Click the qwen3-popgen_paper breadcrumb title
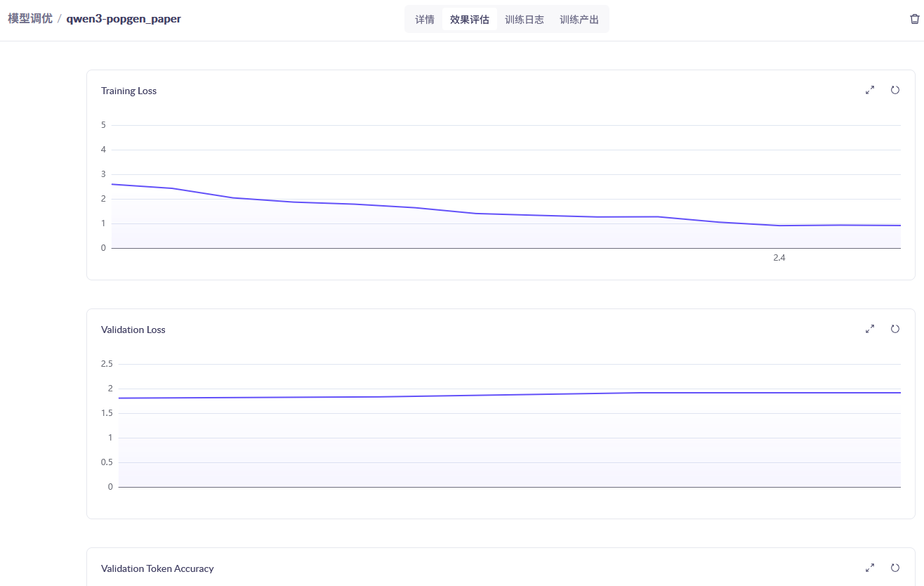 pos(124,19)
